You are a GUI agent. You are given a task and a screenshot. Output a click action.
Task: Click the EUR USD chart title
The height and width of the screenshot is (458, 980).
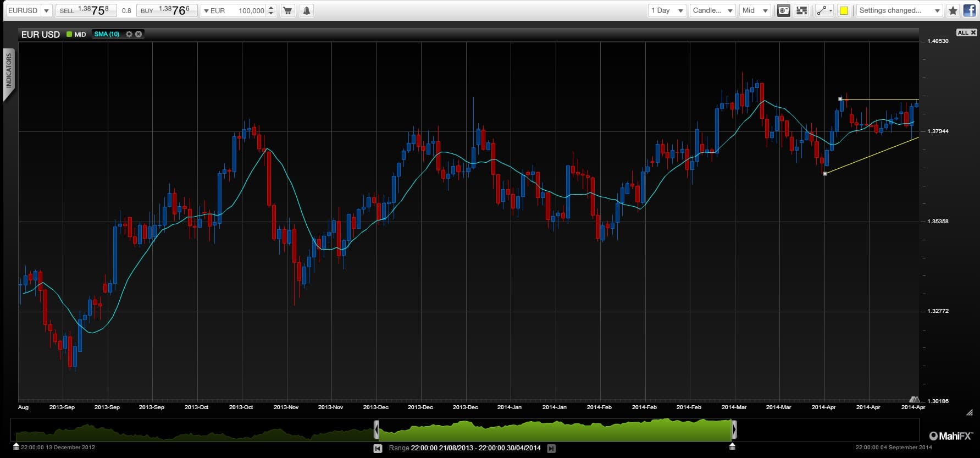click(40, 34)
